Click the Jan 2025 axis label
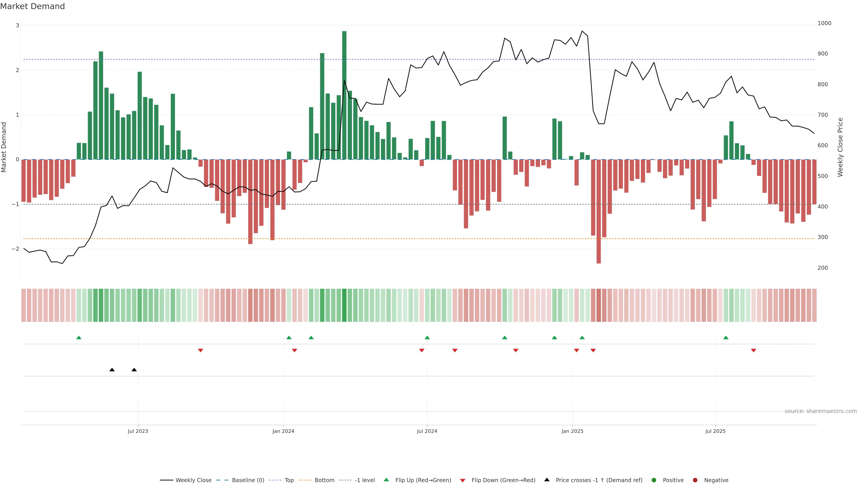The width and height of the screenshot is (868, 488). (572, 431)
